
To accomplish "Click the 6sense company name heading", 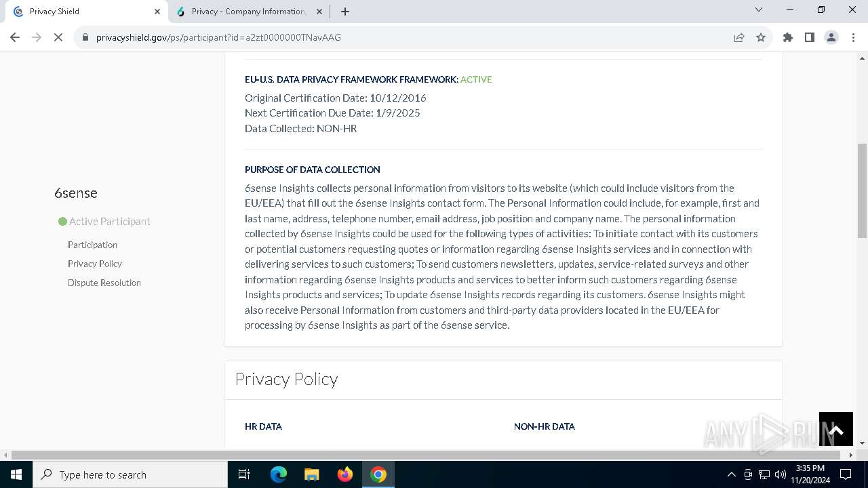I will tap(76, 193).
